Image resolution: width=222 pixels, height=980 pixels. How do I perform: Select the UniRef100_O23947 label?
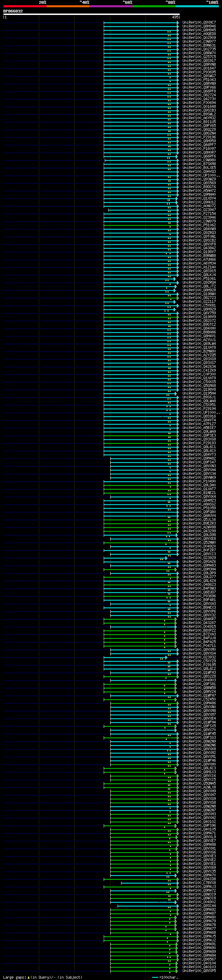(199, 210)
